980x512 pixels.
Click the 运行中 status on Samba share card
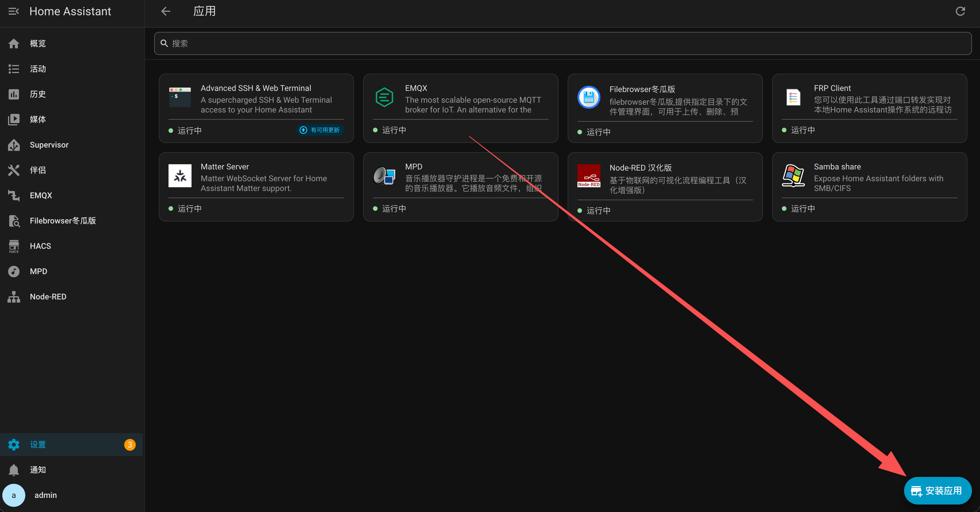point(803,209)
